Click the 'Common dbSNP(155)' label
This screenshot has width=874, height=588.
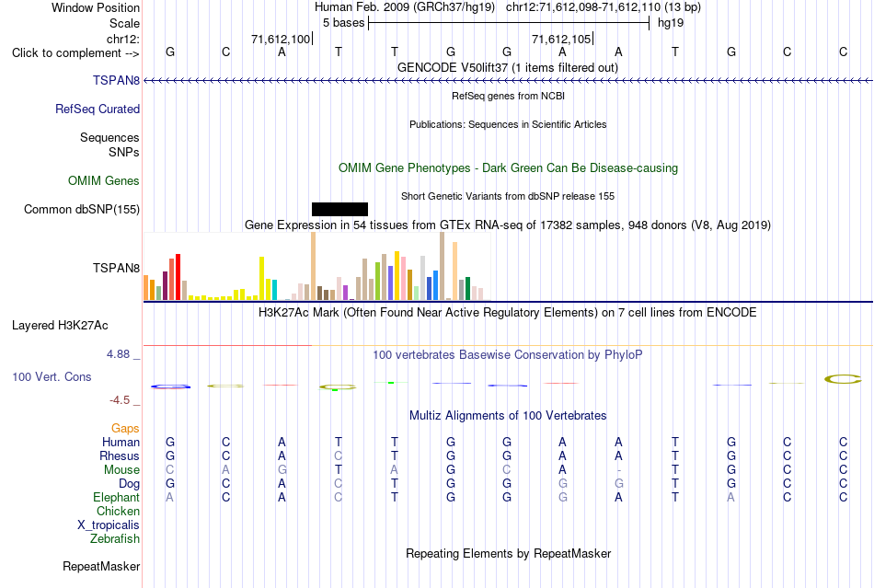point(81,210)
